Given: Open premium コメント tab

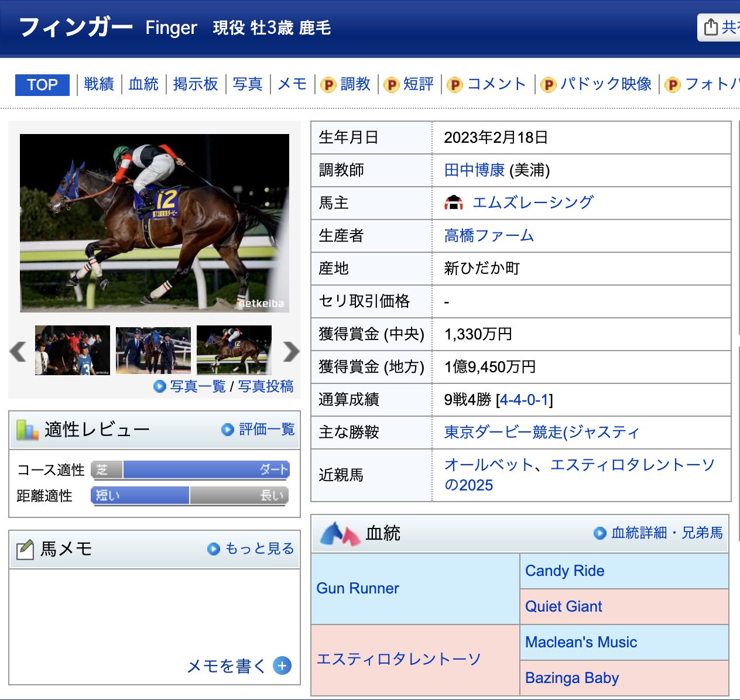Looking at the screenshot, I should [x=497, y=84].
